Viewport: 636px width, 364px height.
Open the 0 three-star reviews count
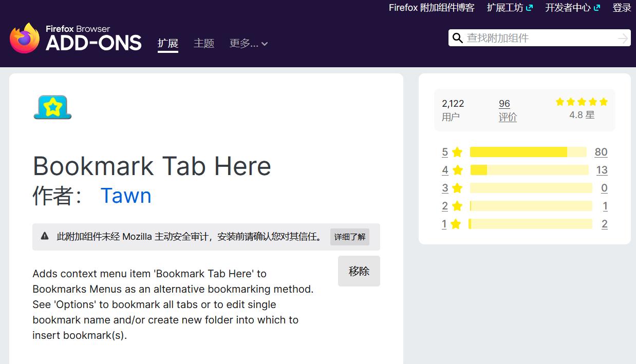(x=604, y=188)
